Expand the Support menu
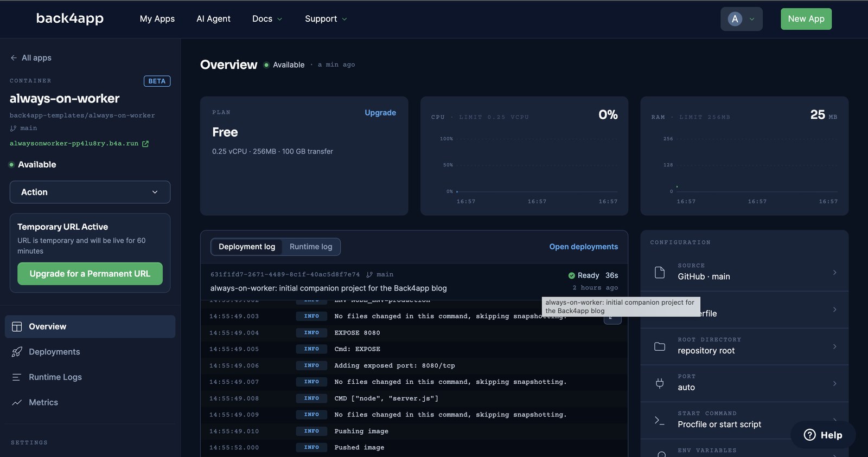 (325, 19)
